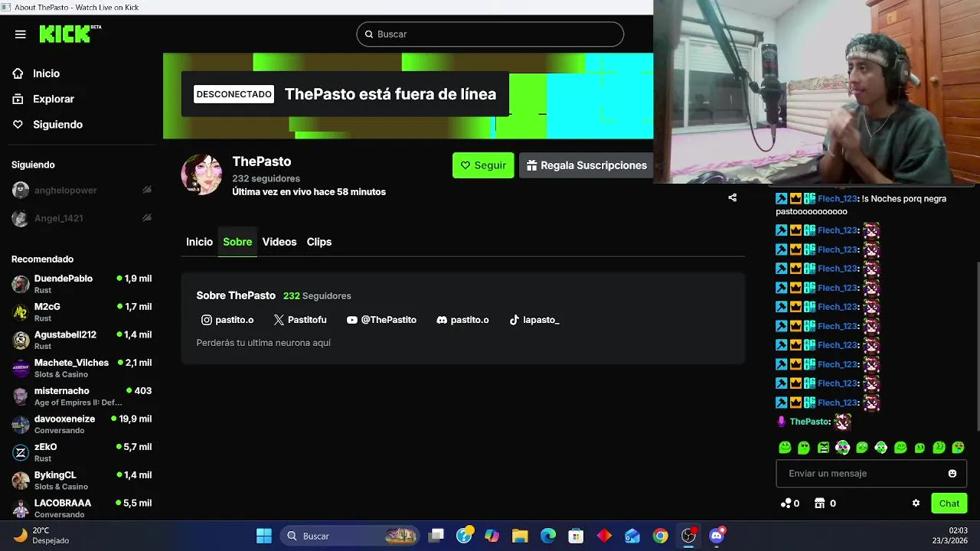Insert the heart-eyes green emote
This screenshot has height=551, width=980.
click(958, 448)
